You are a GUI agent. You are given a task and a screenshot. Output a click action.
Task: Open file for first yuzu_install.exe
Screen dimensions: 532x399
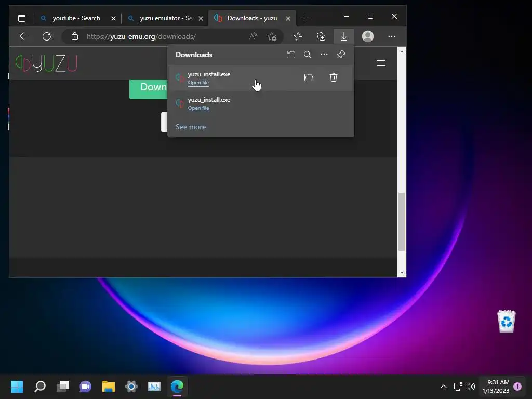pyautogui.click(x=198, y=83)
